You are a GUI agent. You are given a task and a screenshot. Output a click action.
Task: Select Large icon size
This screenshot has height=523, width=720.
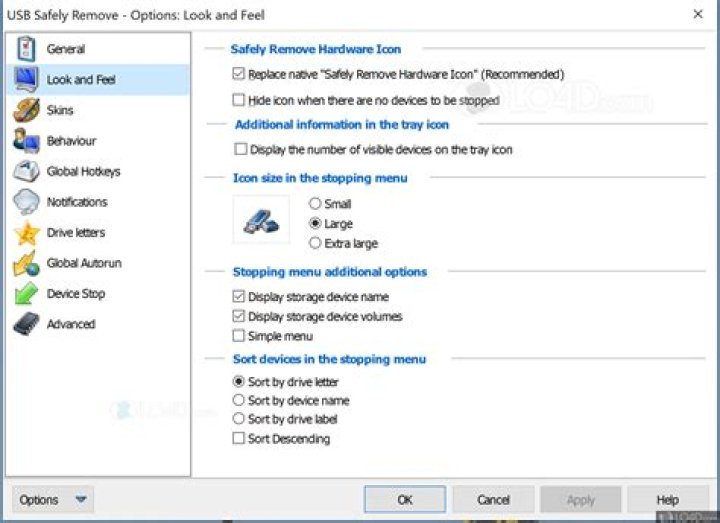pos(315,224)
